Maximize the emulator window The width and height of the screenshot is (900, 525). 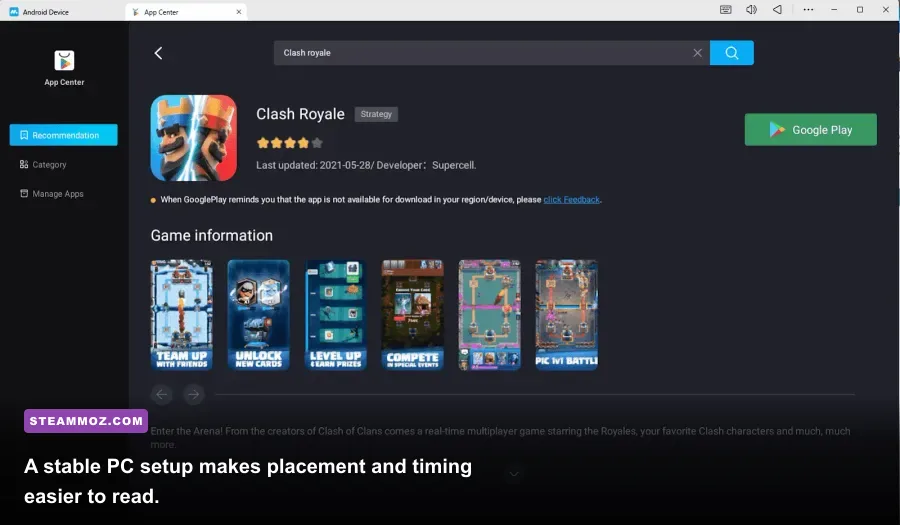[860, 10]
